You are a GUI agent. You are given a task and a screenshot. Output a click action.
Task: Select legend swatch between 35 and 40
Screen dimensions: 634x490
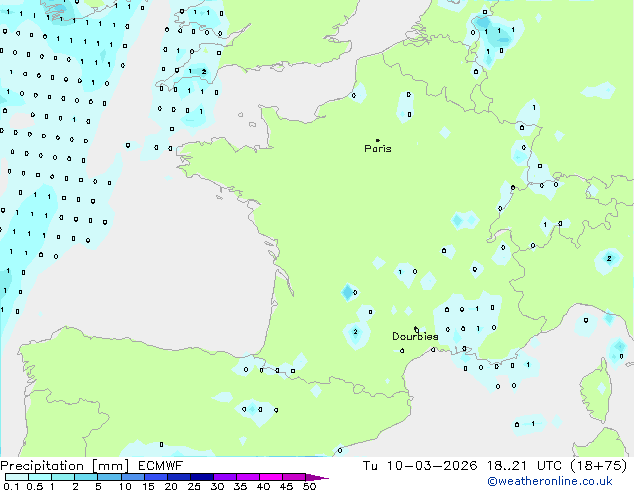click(x=247, y=477)
